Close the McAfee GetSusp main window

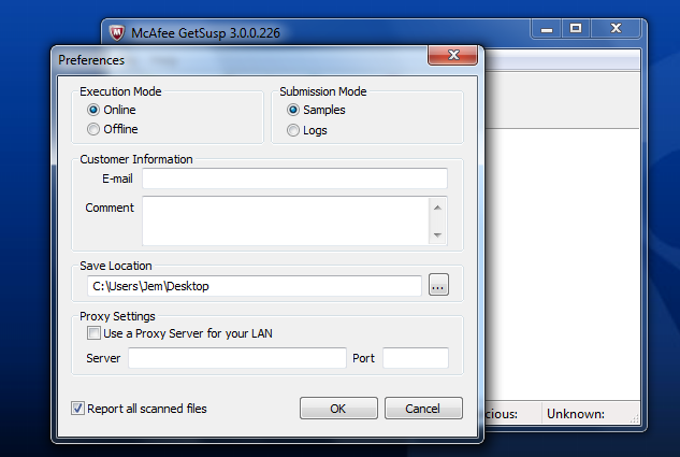(616, 29)
